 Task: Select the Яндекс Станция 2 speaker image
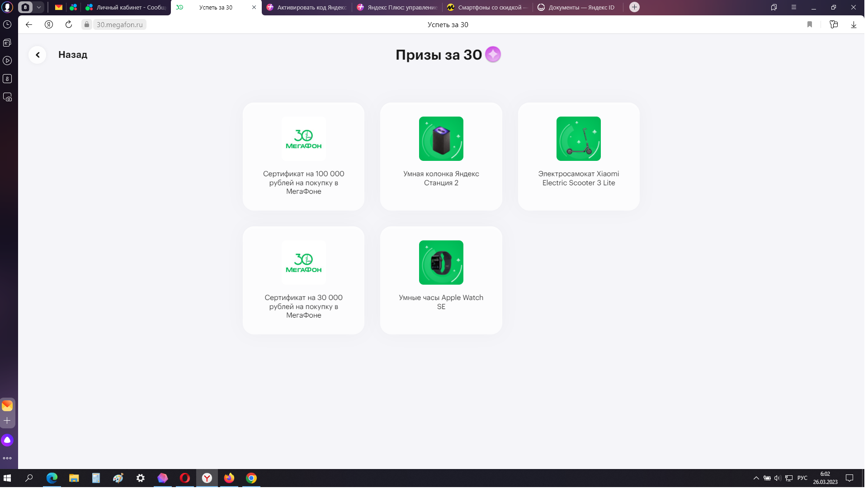point(441,139)
